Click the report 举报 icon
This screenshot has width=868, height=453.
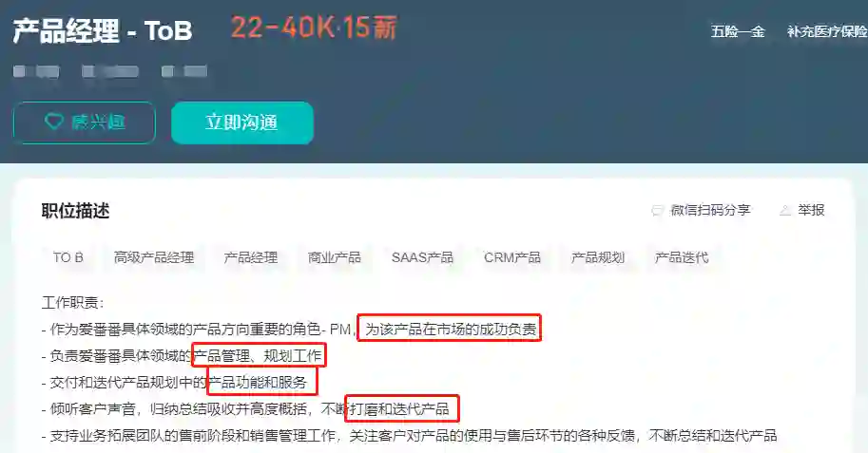click(785, 210)
